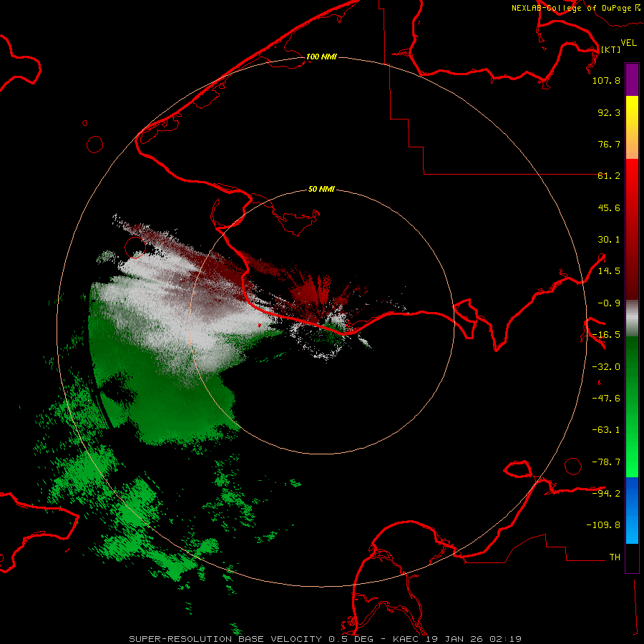This screenshot has width=644, height=644.
Task: Click the 61.2 velocity scale value
Action: (x=609, y=176)
